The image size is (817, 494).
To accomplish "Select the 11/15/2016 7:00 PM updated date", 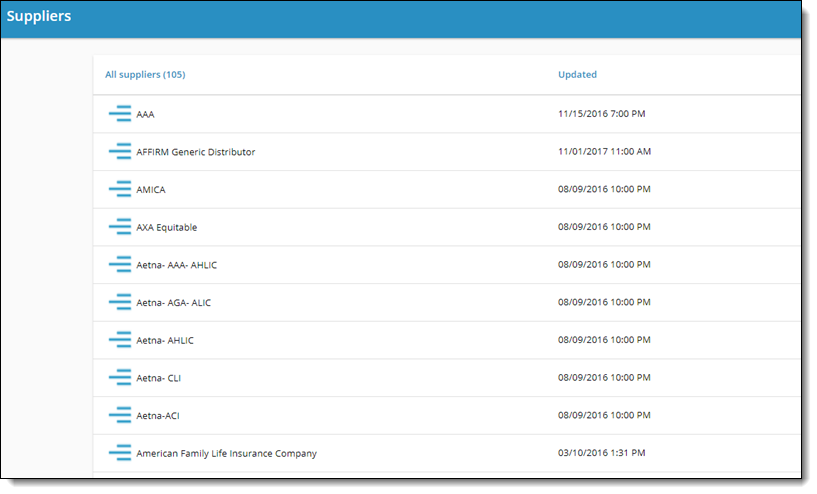I will point(601,114).
